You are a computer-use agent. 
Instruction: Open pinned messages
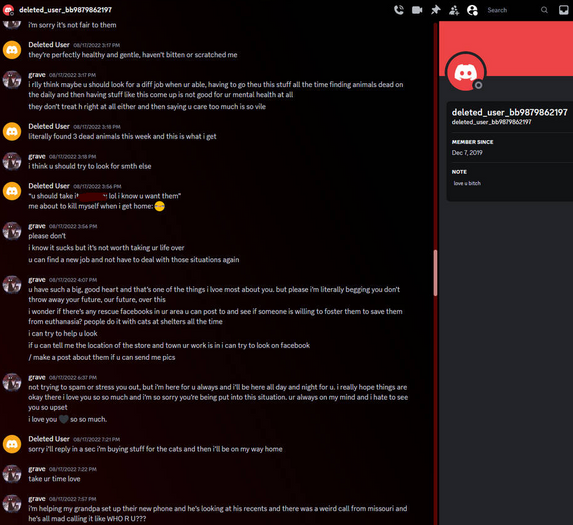[435, 10]
